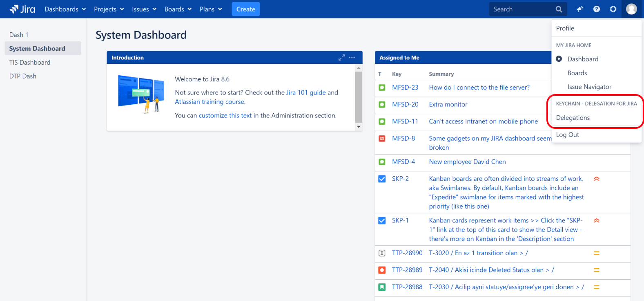644x301 pixels.
Task: Maximize the Introduction gadget
Action: point(341,58)
